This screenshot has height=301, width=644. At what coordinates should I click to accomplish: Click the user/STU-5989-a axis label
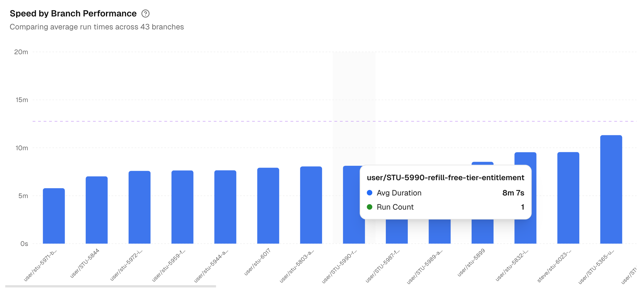pyautogui.click(x=425, y=267)
